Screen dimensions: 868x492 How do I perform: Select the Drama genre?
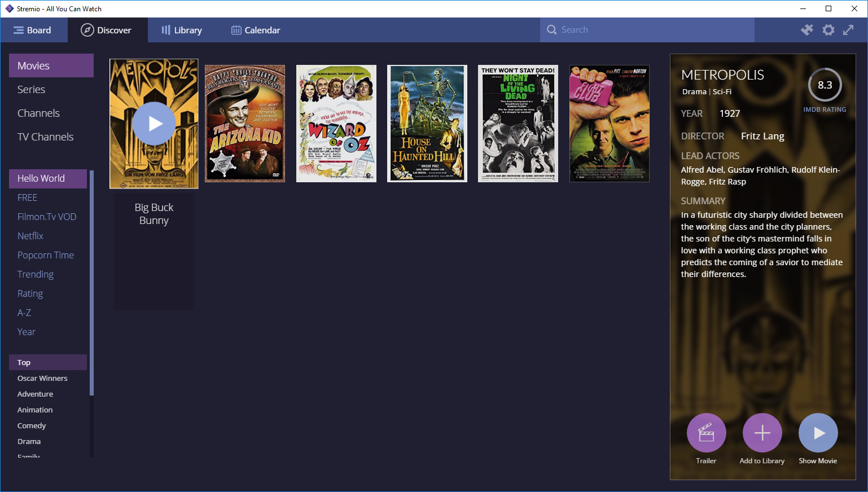click(48, 441)
